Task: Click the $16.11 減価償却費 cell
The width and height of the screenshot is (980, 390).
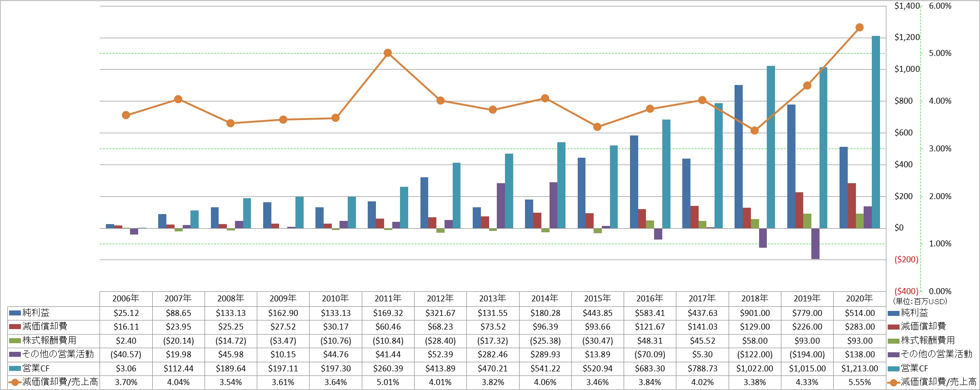Action: [x=126, y=327]
